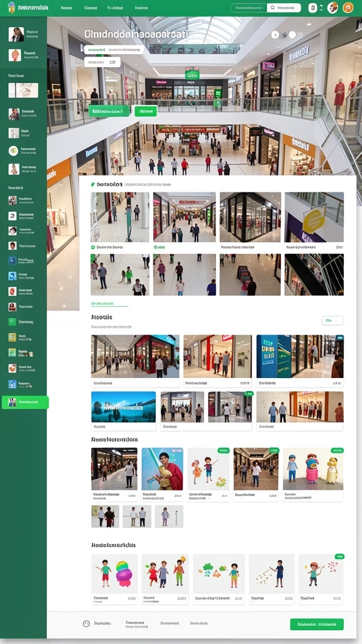Open the blue mountain landscape thumbnail
The width and height of the screenshot is (362, 644).
[x=124, y=407]
